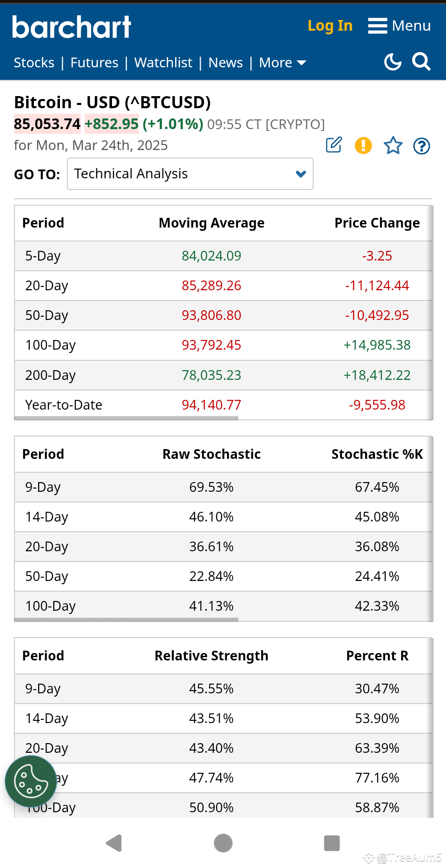Tap the Android home button
Viewport: 446px width, 868px height.
pyautogui.click(x=223, y=843)
